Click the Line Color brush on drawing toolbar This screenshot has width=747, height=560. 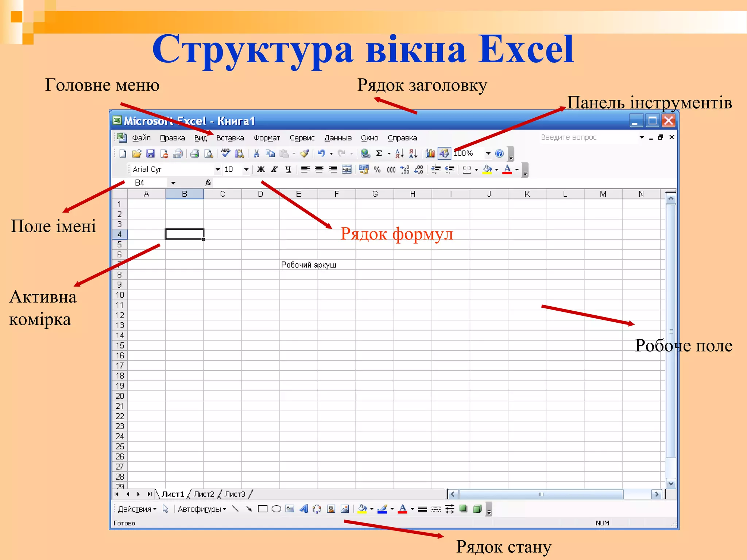[382, 509]
